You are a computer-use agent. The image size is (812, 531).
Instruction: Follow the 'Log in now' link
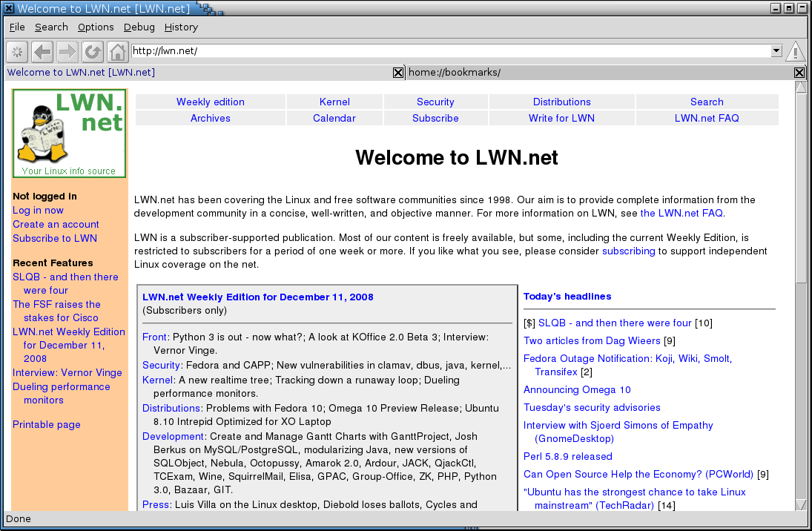pos(38,211)
